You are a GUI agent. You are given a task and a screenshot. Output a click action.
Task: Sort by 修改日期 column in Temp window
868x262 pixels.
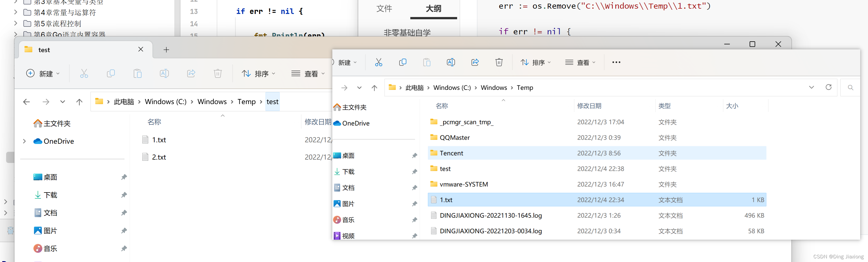589,106
